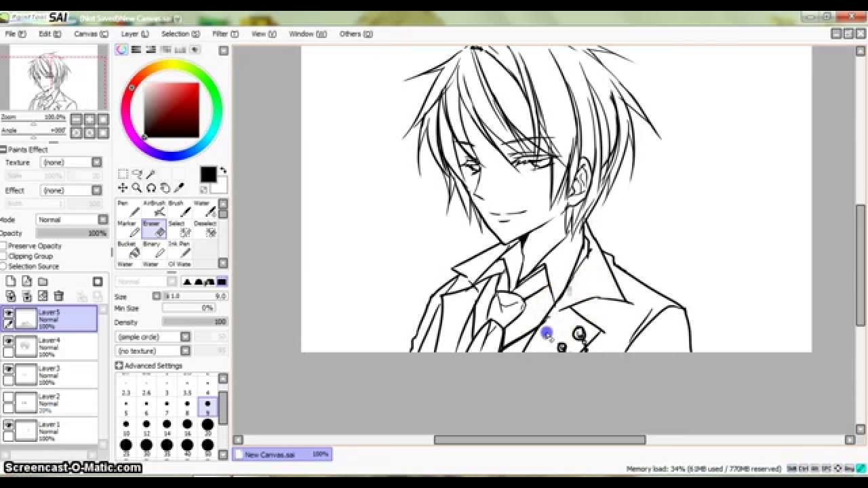Show the color wheel panel icon
The image size is (868, 488).
121,49
